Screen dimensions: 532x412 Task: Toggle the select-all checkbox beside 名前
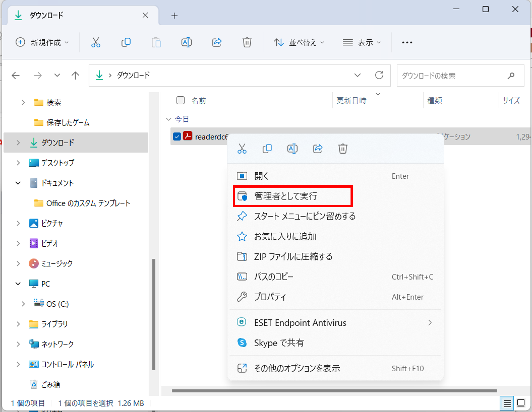pos(181,100)
